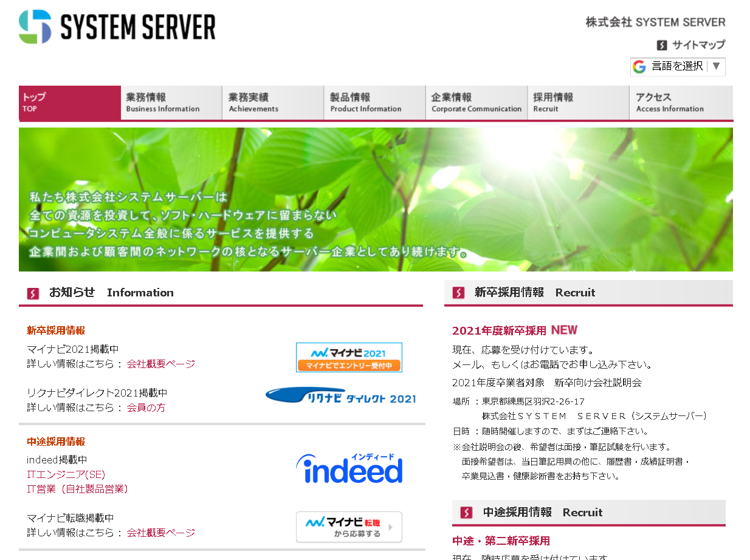Image resolution: width=750 pixels, height=560 pixels.
Task: Open the Mynavi 2021 entry banner
Action: [x=349, y=357]
